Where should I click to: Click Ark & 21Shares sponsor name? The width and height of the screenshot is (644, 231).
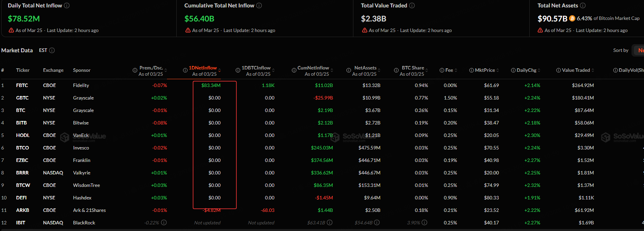click(x=89, y=210)
